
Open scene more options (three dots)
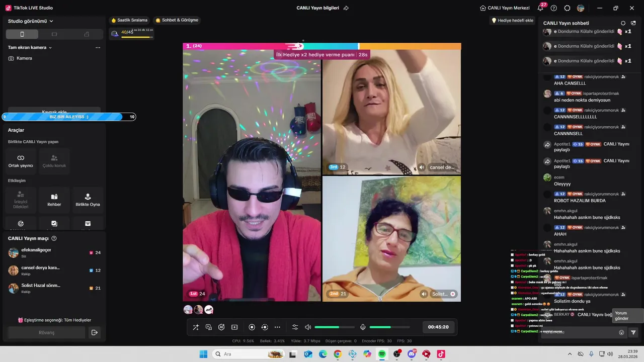(98, 48)
